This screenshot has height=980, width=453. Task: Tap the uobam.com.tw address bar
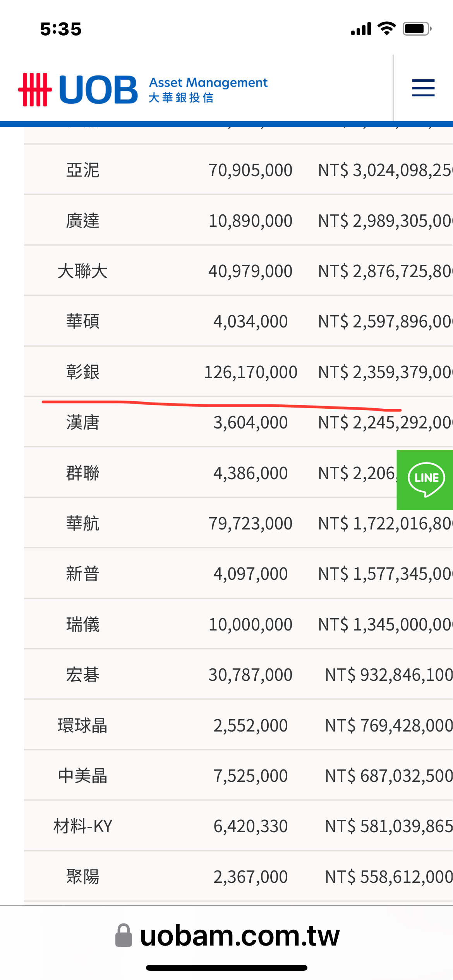(227, 935)
